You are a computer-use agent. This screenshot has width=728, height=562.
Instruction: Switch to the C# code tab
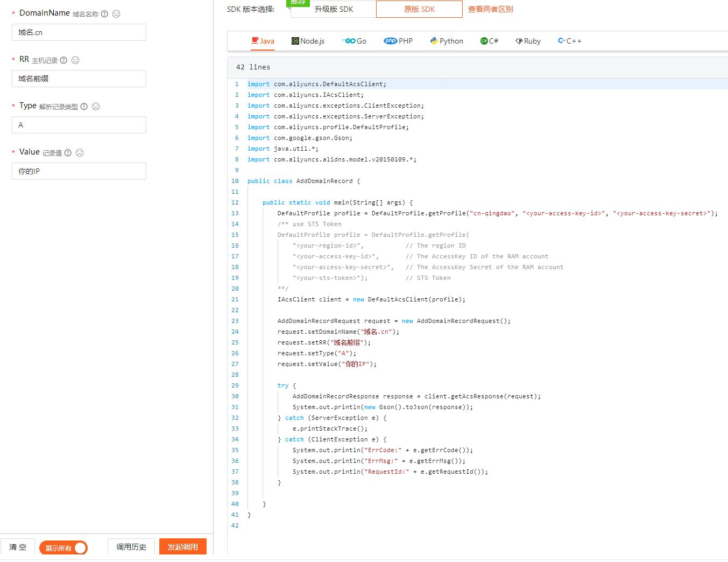pos(489,41)
